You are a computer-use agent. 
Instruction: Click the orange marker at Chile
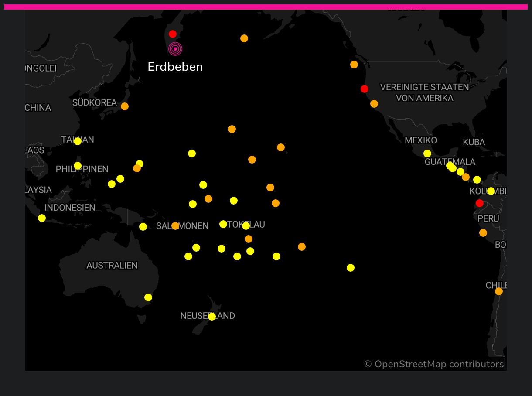pos(499,291)
